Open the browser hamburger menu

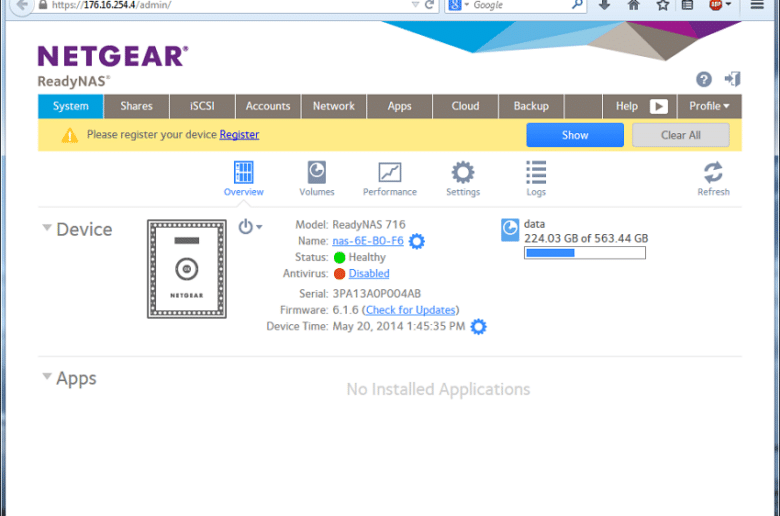coord(757,5)
